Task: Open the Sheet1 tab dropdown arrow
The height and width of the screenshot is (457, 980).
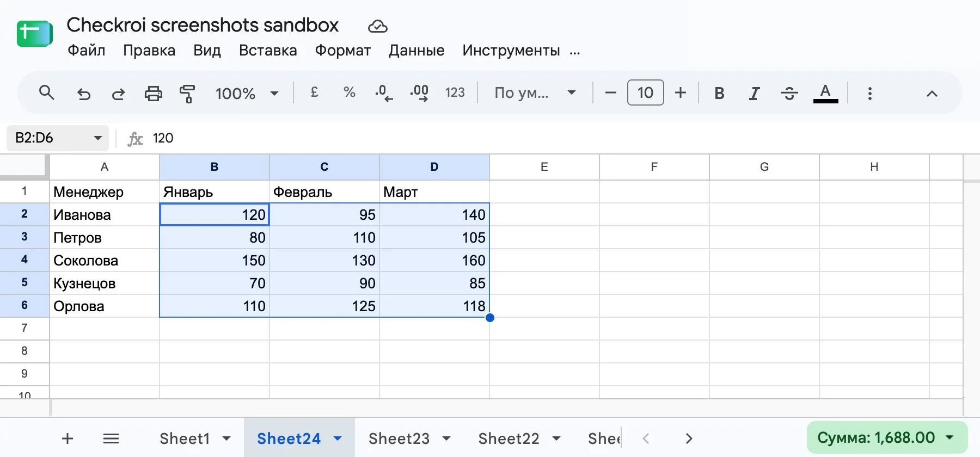Action: [x=227, y=439]
